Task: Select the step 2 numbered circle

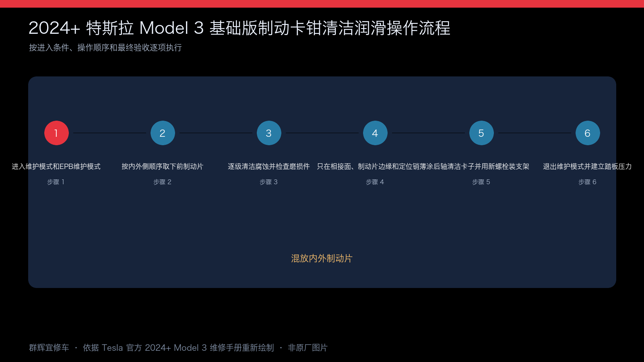Action: click(163, 133)
